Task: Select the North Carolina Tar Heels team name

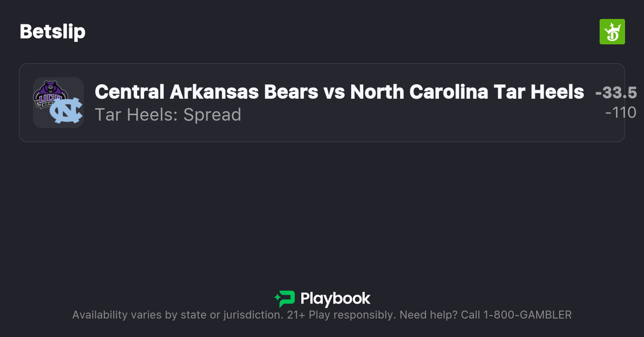Action: tap(467, 92)
